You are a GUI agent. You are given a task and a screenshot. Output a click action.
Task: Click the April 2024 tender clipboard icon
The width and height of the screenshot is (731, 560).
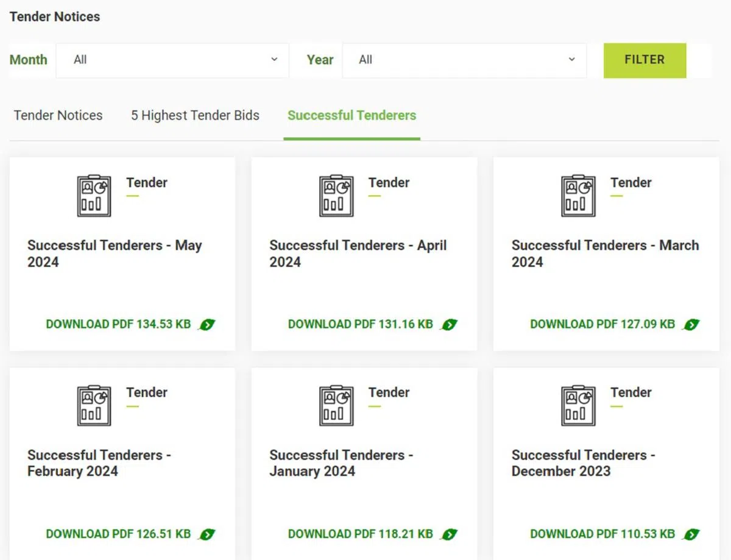click(336, 196)
